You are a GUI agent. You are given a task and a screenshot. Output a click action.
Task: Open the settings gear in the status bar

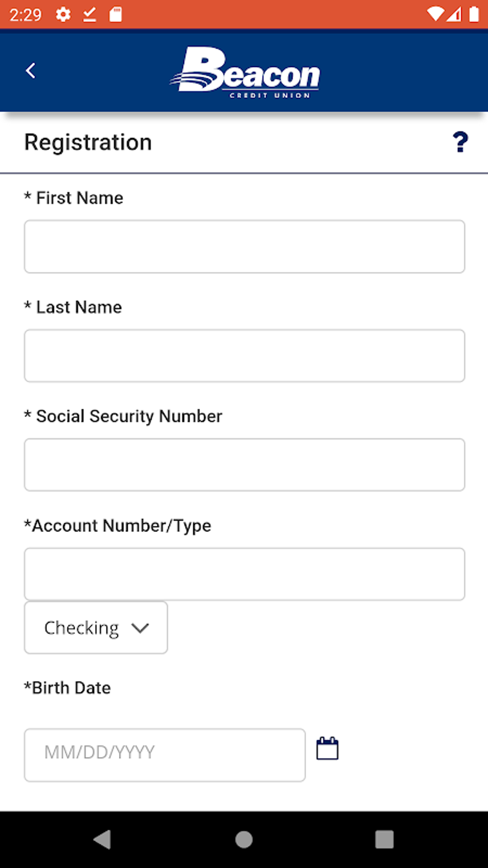[63, 14]
